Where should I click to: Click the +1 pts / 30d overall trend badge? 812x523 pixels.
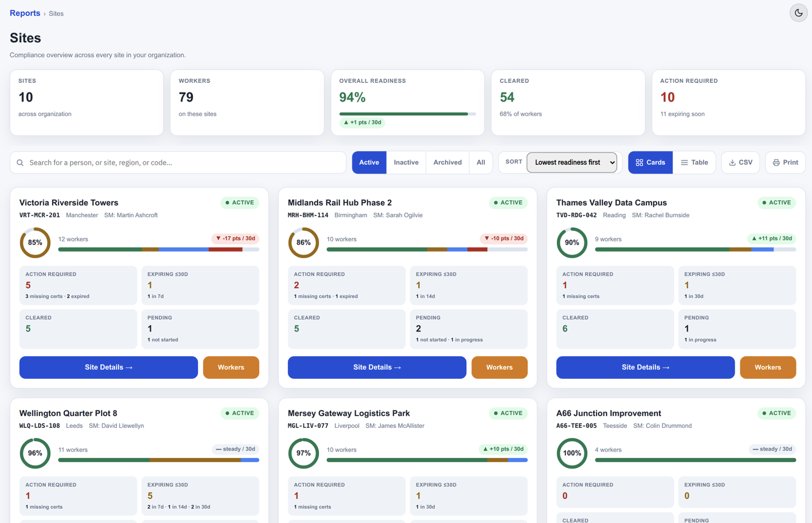point(362,123)
